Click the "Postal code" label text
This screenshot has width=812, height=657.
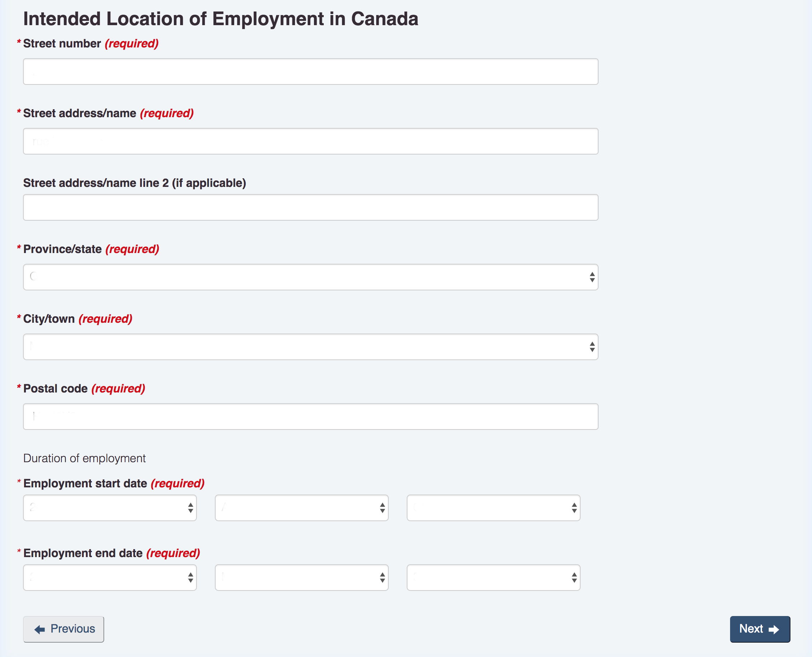pos(56,388)
